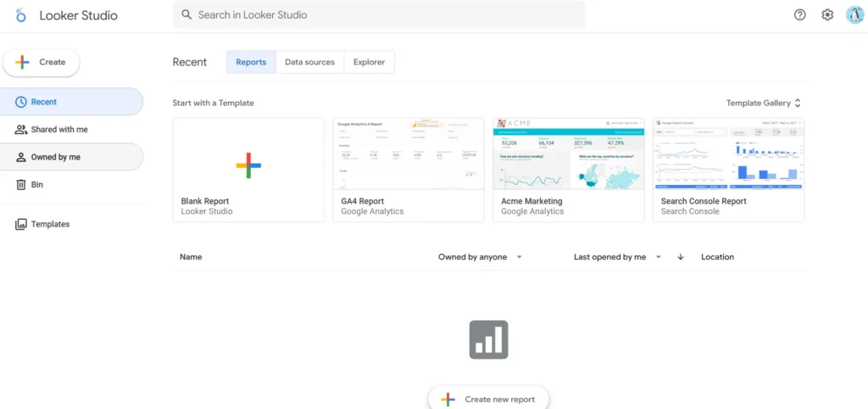Click the Location column header
The image size is (868, 409).
point(717,257)
